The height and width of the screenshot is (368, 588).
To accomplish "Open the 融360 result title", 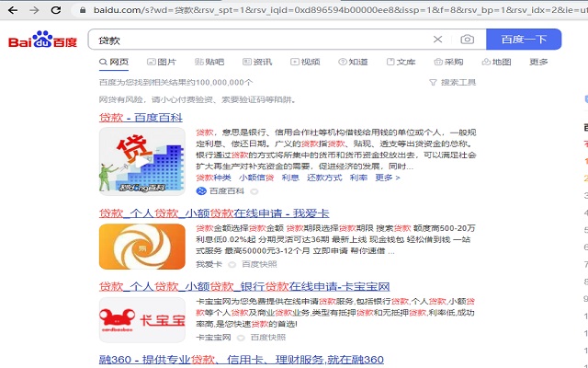I will pos(241,360).
